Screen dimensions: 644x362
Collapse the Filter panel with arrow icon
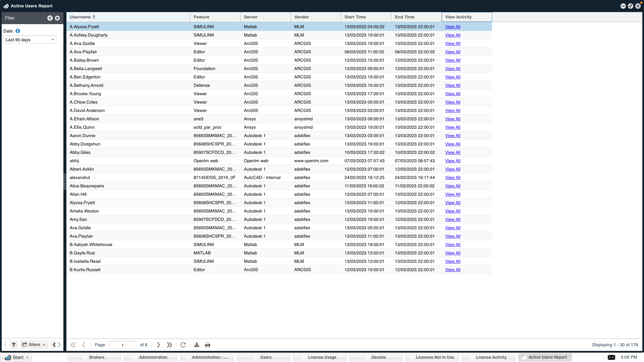coord(50,18)
